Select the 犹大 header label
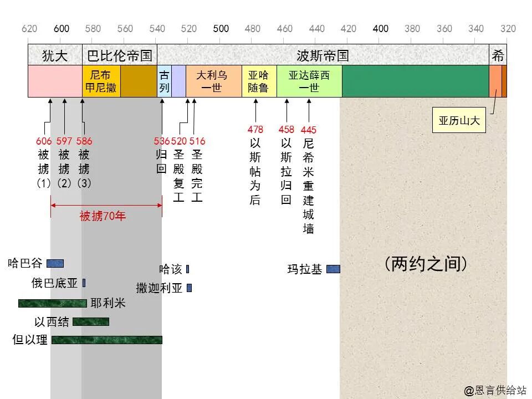This screenshot has width=532, height=399. pos(55,54)
